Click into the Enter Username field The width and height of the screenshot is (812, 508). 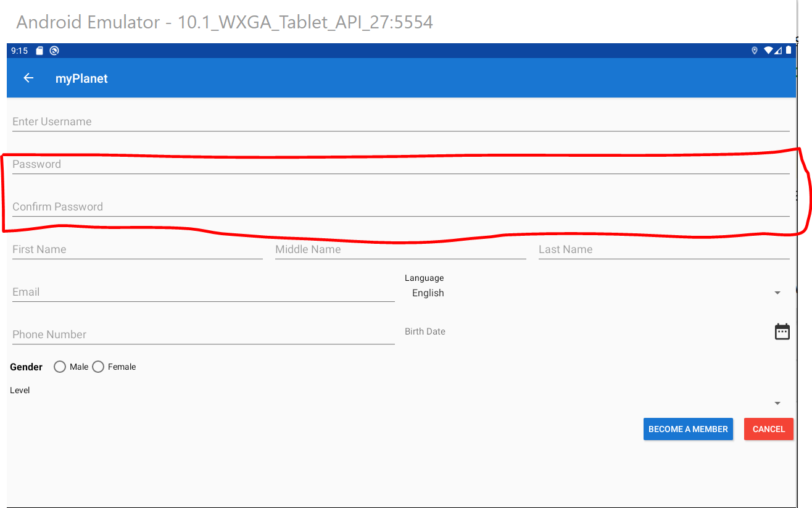point(247,122)
